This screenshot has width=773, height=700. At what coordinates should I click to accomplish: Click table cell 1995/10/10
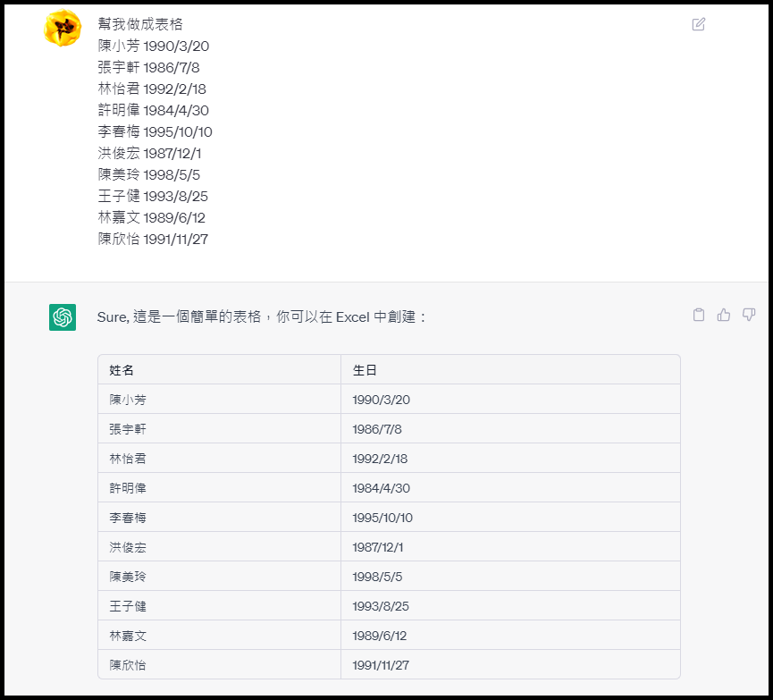click(510, 517)
